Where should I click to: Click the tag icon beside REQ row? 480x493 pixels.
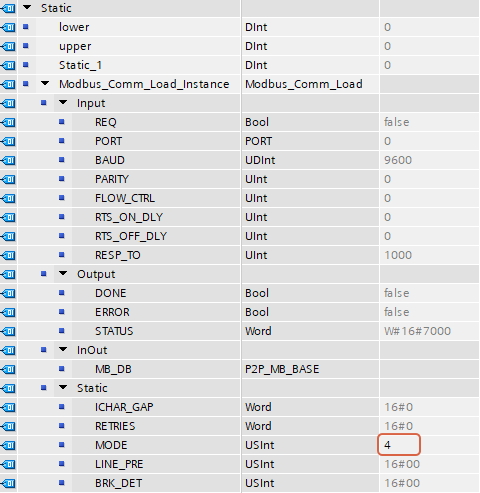pyautogui.click(x=8, y=122)
